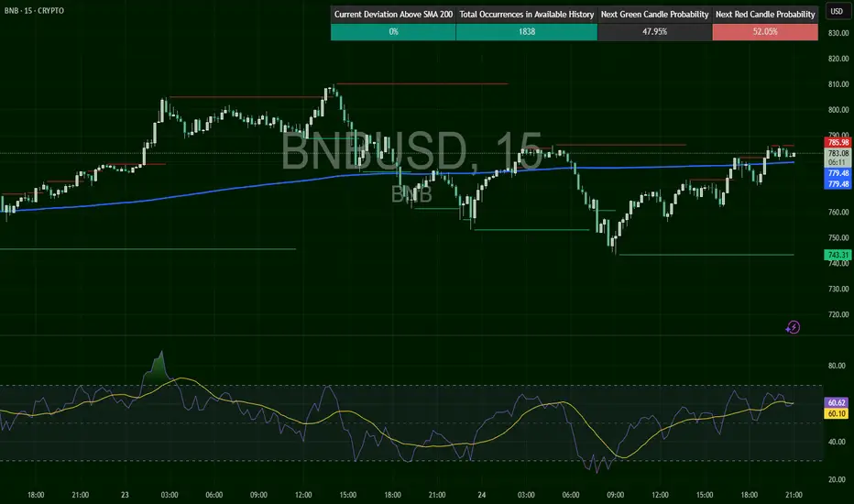
Task: Click the 830.00 price axis label
Action: [x=838, y=33]
